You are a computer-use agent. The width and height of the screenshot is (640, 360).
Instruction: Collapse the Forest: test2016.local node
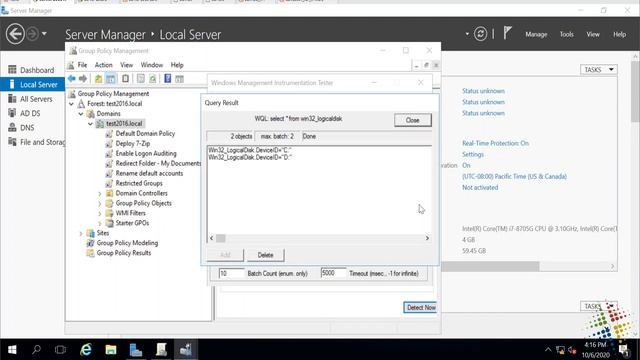pyautogui.click(x=71, y=104)
